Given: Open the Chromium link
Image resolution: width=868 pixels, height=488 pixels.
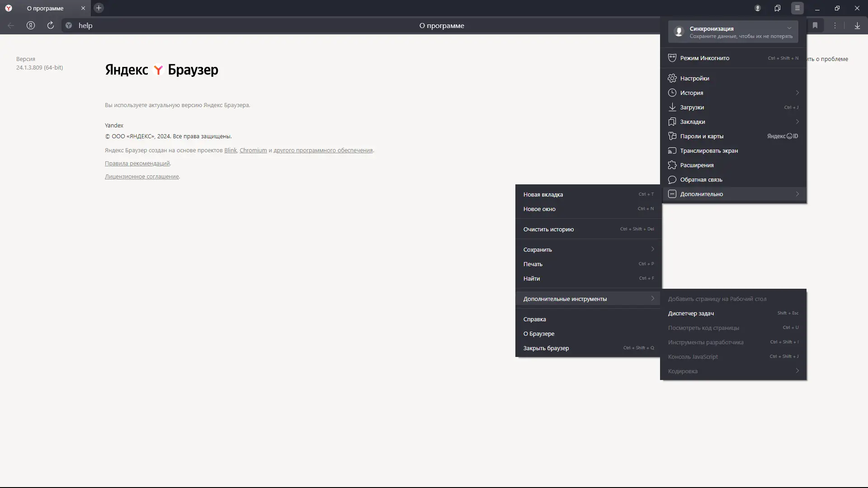Looking at the screenshot, I should point(253,150).
